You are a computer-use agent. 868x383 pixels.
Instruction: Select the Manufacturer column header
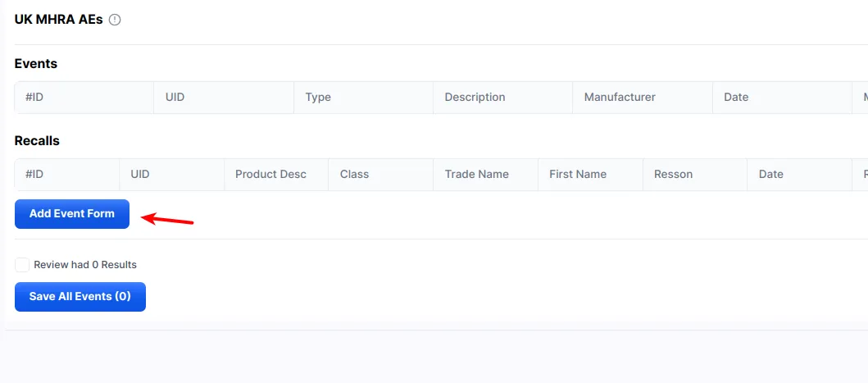tap(620, 97)
